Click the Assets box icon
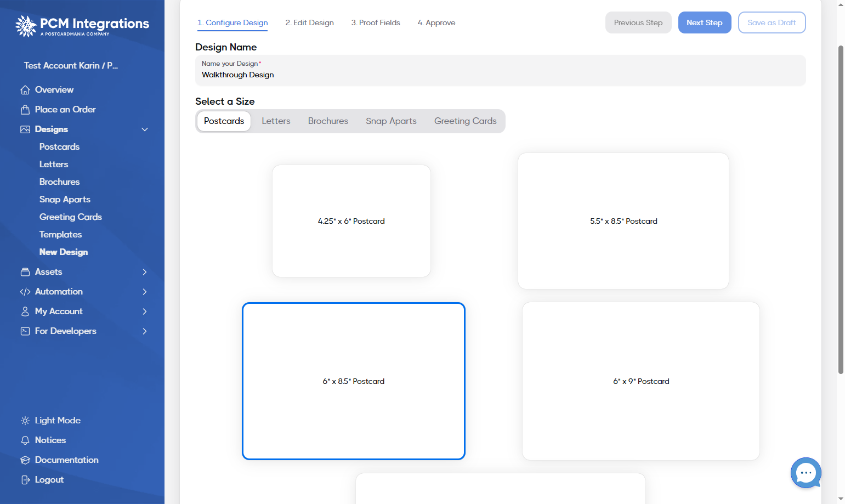 (x=25, y=272)
